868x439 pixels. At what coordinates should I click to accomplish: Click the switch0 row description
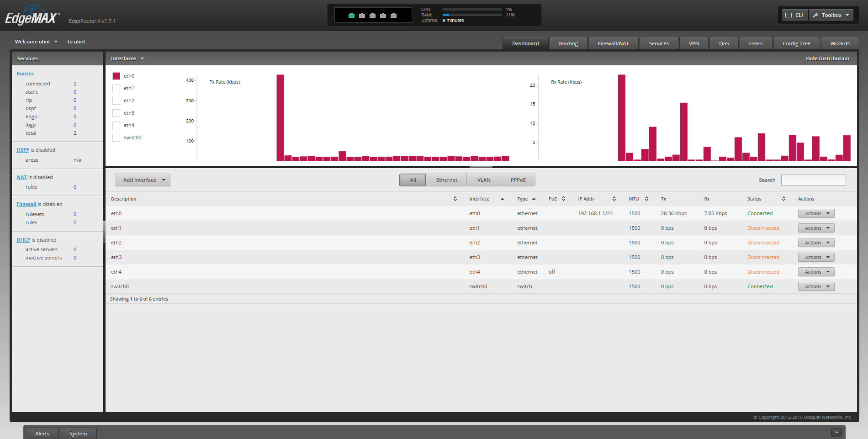(x=120, y=286)
